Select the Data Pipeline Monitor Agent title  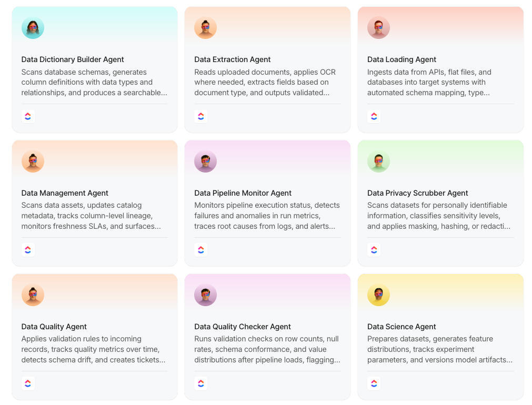point(243,193)
